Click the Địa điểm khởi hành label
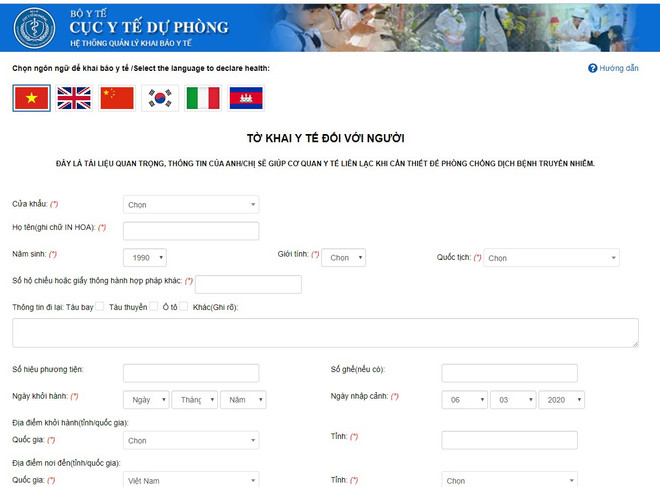The width and height of the screenshot is (660, 487). 70,423
